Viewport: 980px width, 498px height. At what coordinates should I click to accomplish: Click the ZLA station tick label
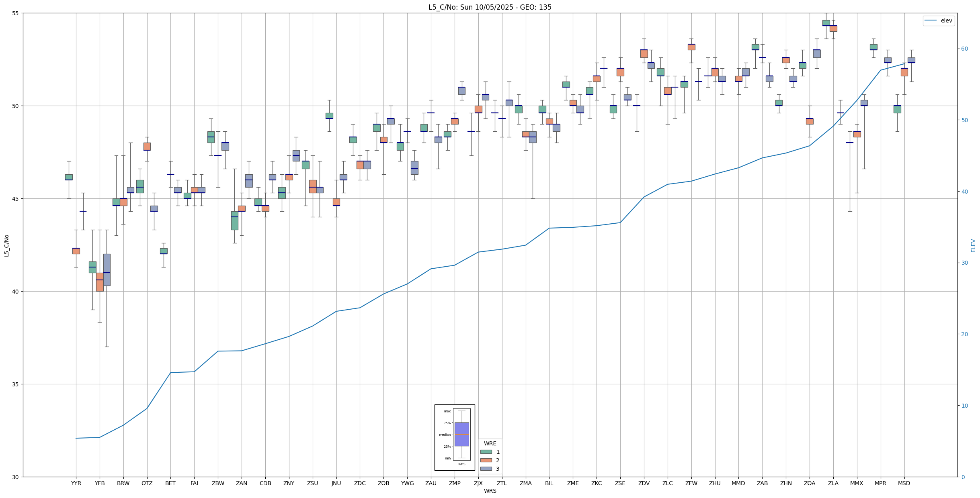click(x=833, y=483)
